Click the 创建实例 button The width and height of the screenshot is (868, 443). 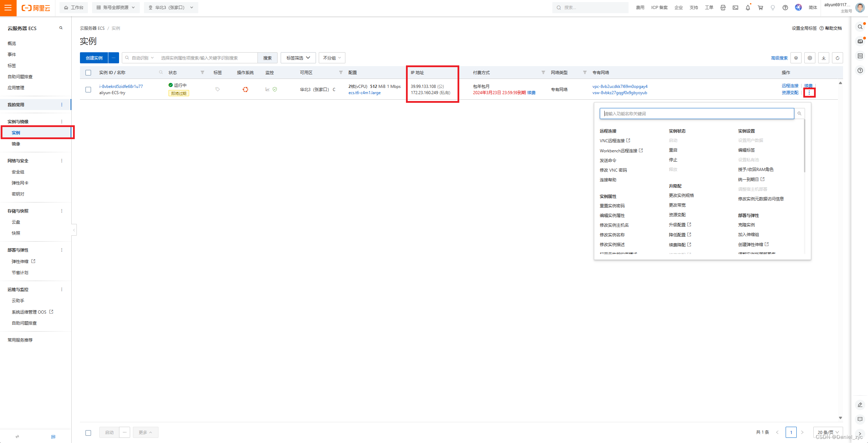point(94,58)
